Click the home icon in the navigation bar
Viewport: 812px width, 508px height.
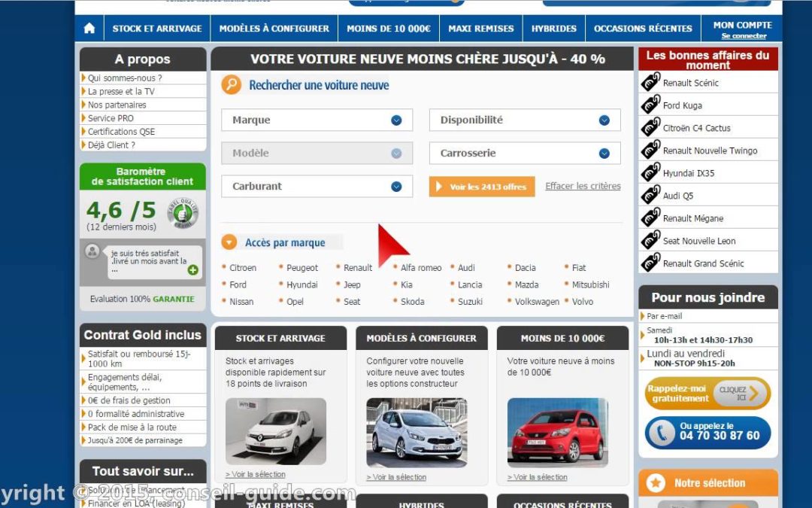[89, 28]
